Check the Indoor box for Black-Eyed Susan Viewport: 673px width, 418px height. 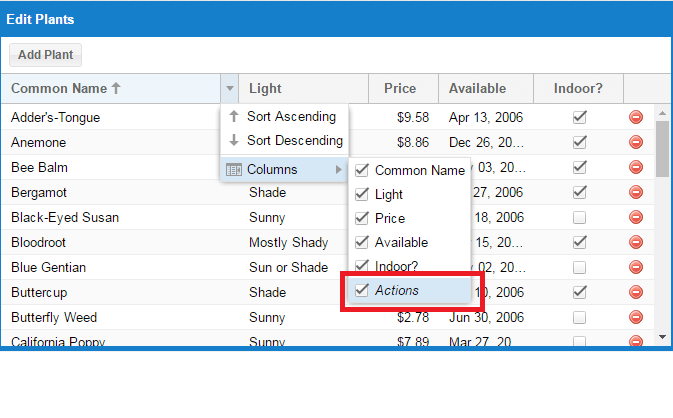click(x=579, y=217)
